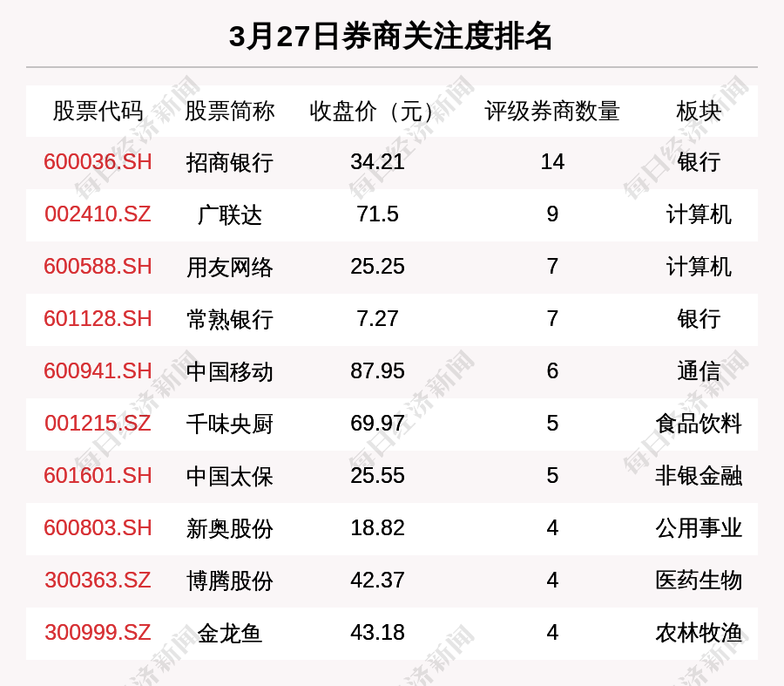Click the stock name 新奥股份
The height and width of the screenshot is (686, 784).
tap(229, 528)
